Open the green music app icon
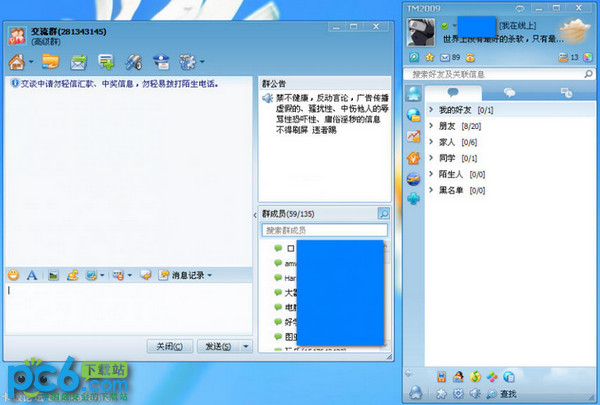This screenshot has height=405, width=600. (475, 377)
